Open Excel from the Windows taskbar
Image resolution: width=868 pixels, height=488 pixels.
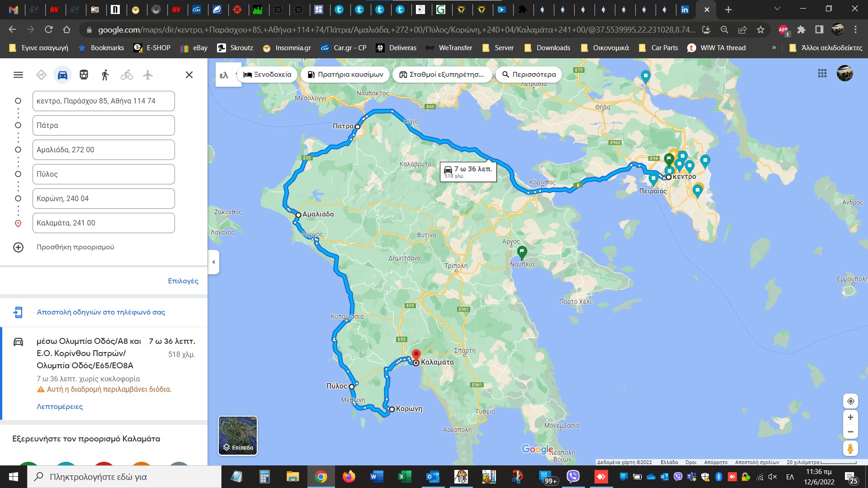pos(404,477)
